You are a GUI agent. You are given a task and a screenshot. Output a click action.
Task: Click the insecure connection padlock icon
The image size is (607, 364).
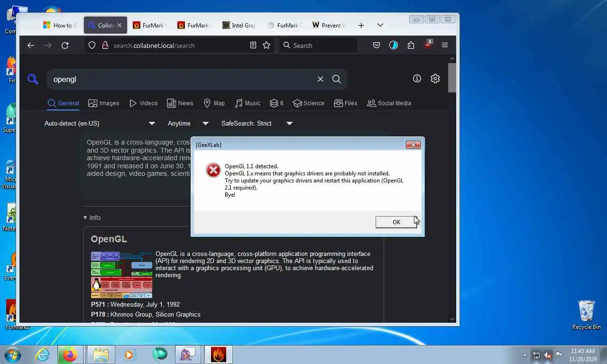pos(105,45)
